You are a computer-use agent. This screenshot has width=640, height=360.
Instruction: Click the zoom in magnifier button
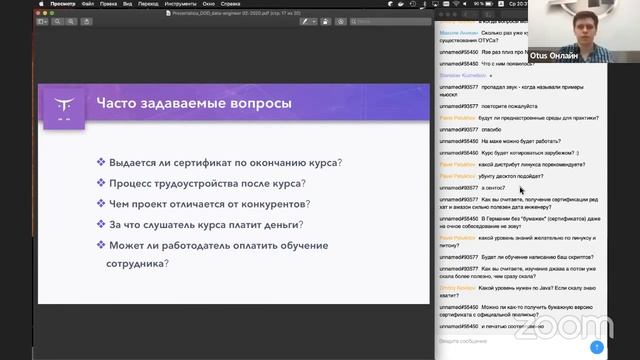pyautogui.click(x=71, y=21)
